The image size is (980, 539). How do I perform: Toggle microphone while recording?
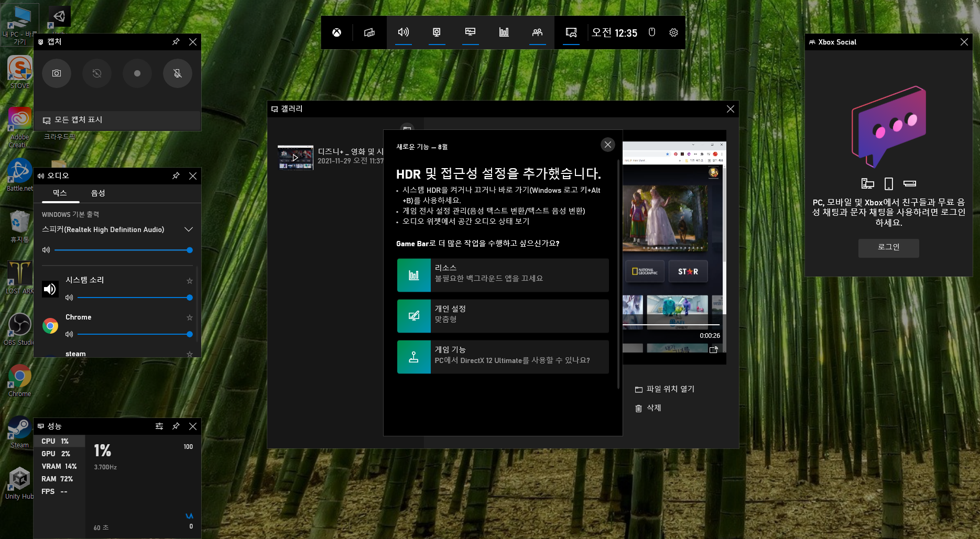coord(178,73)
